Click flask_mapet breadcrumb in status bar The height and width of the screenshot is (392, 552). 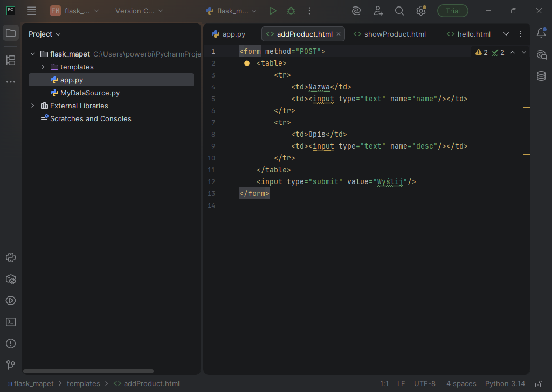tap(31, 383)
